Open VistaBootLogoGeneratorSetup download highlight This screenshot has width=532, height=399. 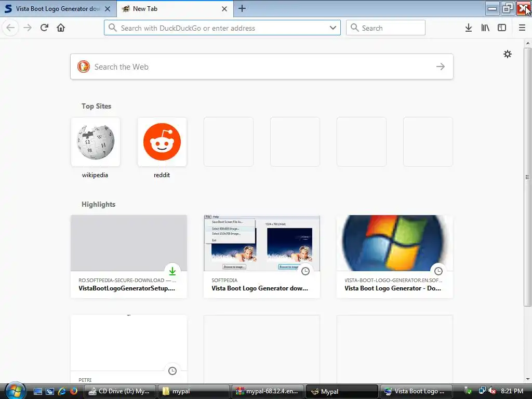tap(129, 257)
